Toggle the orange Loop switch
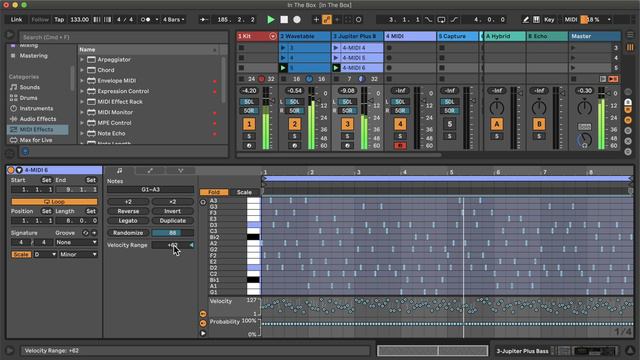The height and width of the screenshot is (360, 640). (54, 202)
